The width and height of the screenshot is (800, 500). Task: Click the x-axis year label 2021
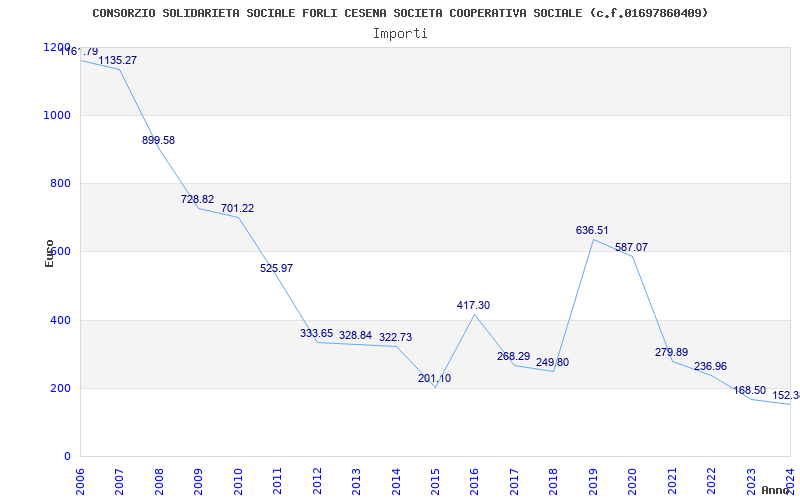click(672, 481)
